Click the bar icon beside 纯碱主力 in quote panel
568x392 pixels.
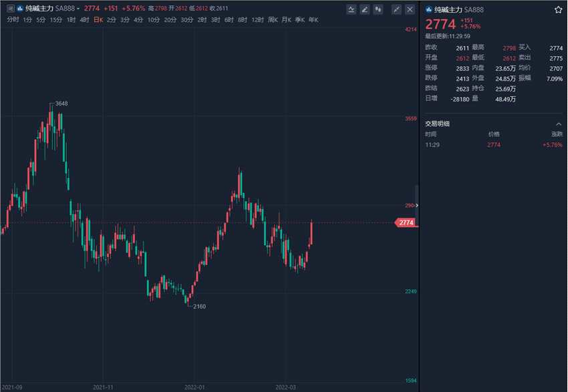(429, 10)
